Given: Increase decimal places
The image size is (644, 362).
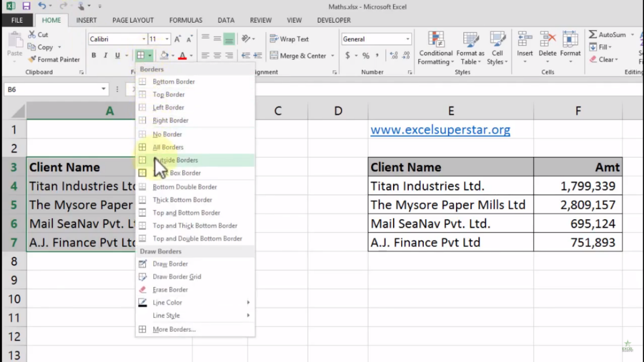Looking at the screenshot, I should pyautogui.click(x=394, y=55).
